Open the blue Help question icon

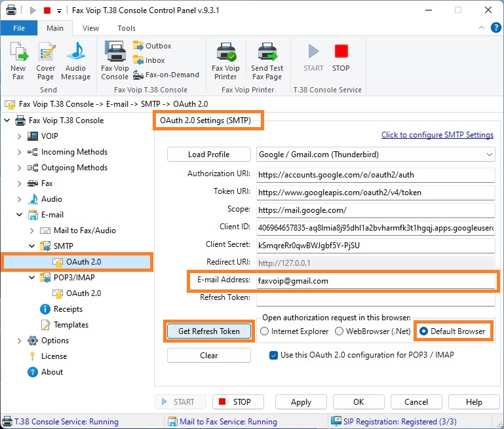pos(495,28)
